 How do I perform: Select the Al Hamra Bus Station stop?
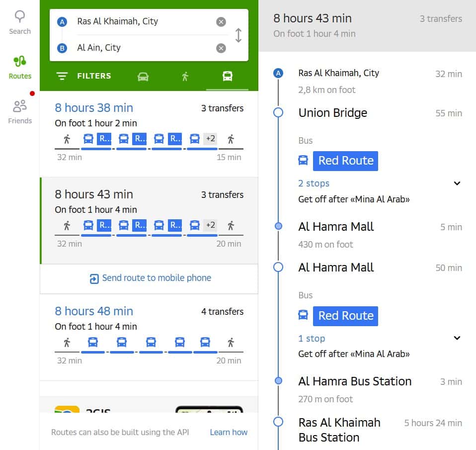pyautogui.click(x=355, y=381)
